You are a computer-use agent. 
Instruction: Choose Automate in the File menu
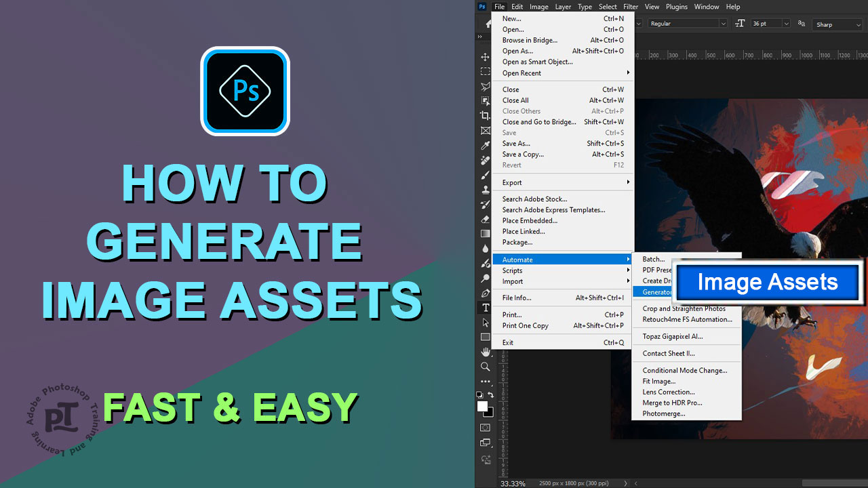[x=563, y=260]
